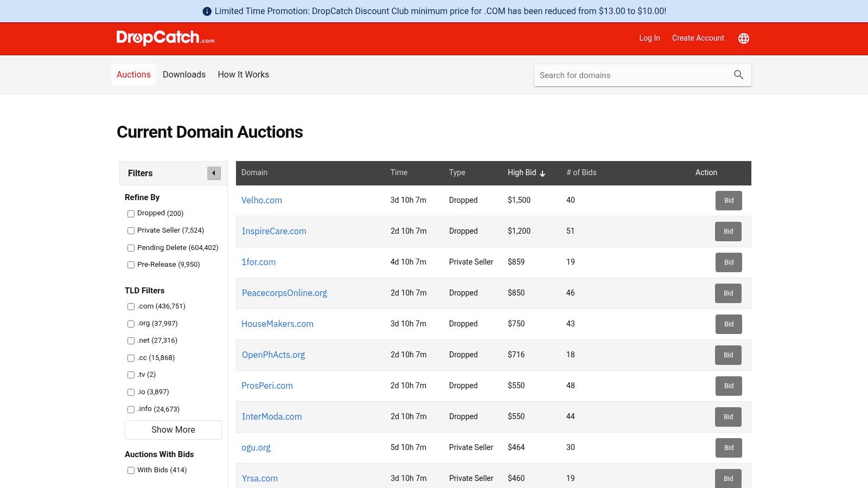Enable the Dropped filter checkbox

131,214
